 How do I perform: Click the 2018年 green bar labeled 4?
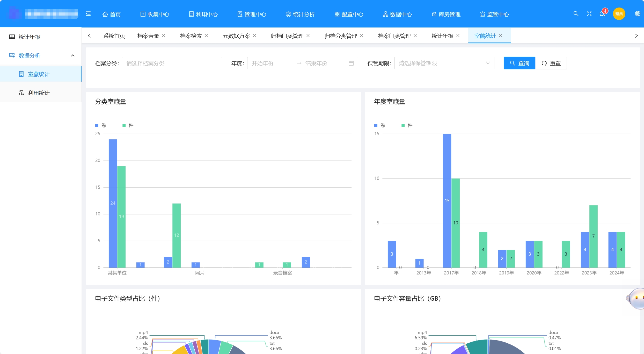[x=483, y=250]
